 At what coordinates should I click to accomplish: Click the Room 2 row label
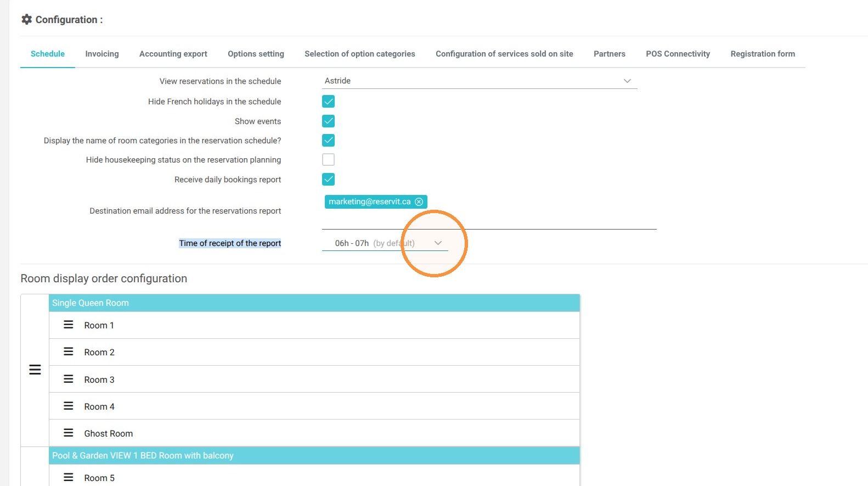click(x=99, y=352)
